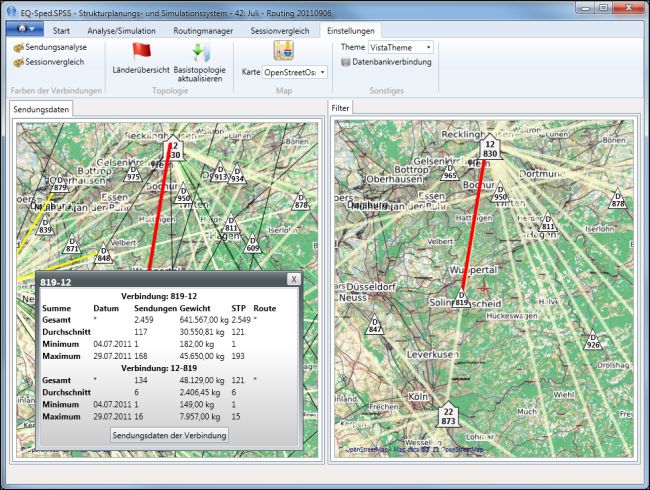Screen dimensions: 650x490
Task: Click depot marker D 878 on right map
Action: [618, 200]
